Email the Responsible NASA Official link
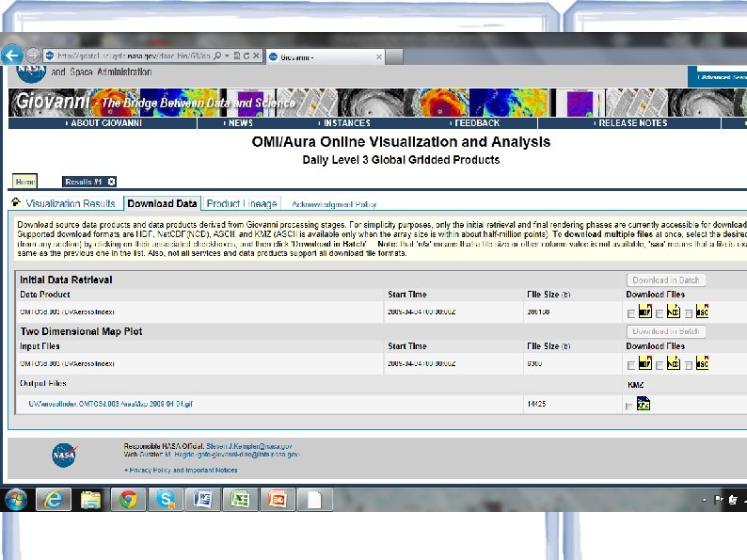 click(x=248, y=446)
